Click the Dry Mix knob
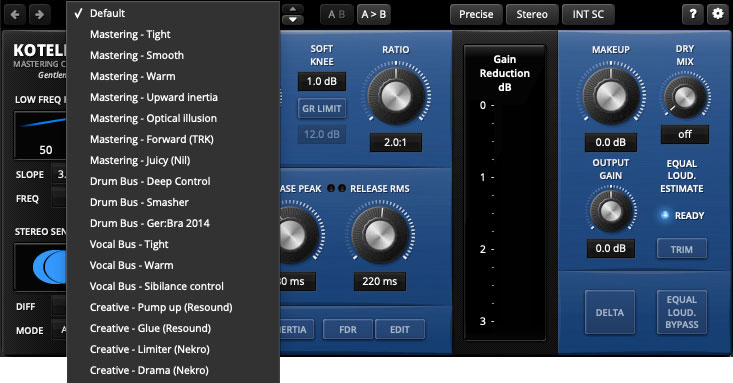This screenshot has height=383, width=733. coord(685,97)
